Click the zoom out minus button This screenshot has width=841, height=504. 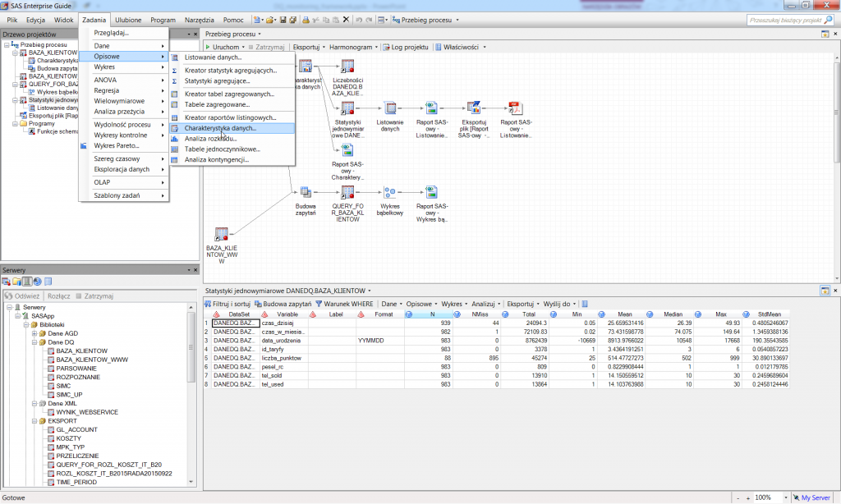click(x=738, y=498)
